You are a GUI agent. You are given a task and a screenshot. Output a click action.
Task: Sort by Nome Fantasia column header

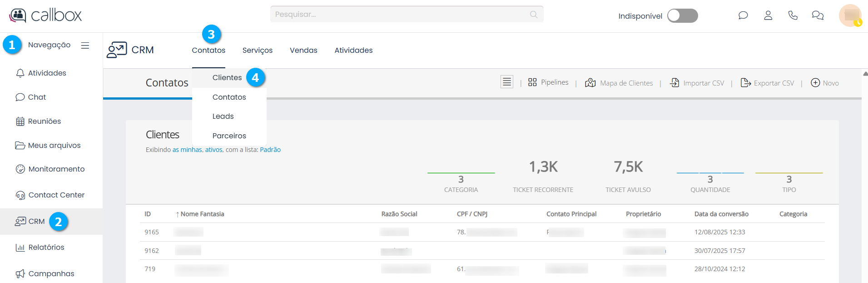point(202,214)
